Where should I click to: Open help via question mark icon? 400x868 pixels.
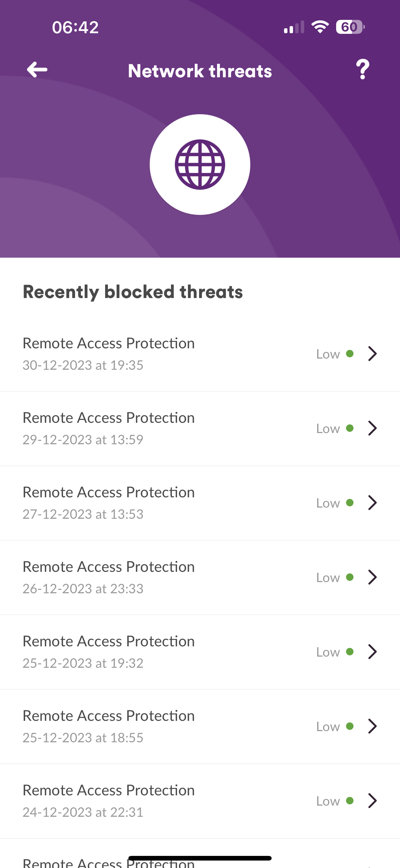(362, 70)
